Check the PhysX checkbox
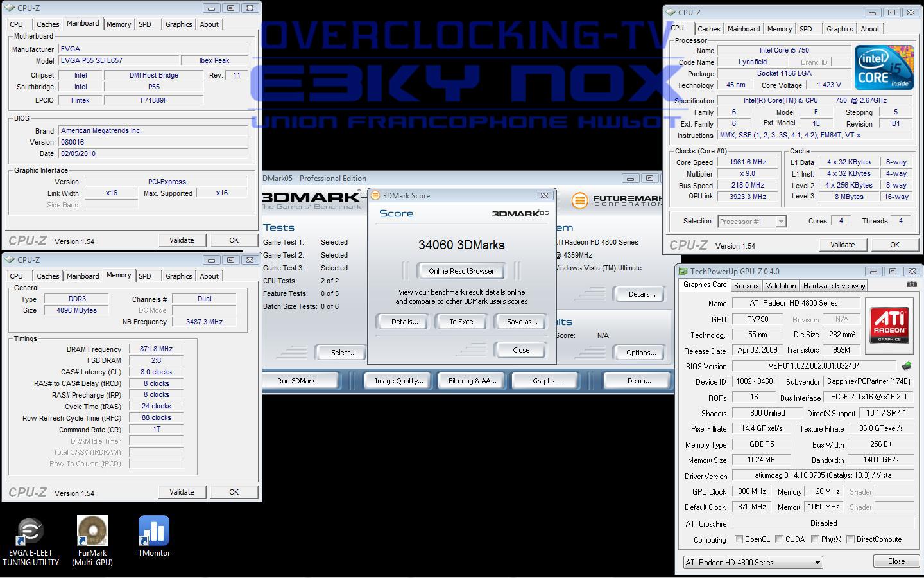 815,539
